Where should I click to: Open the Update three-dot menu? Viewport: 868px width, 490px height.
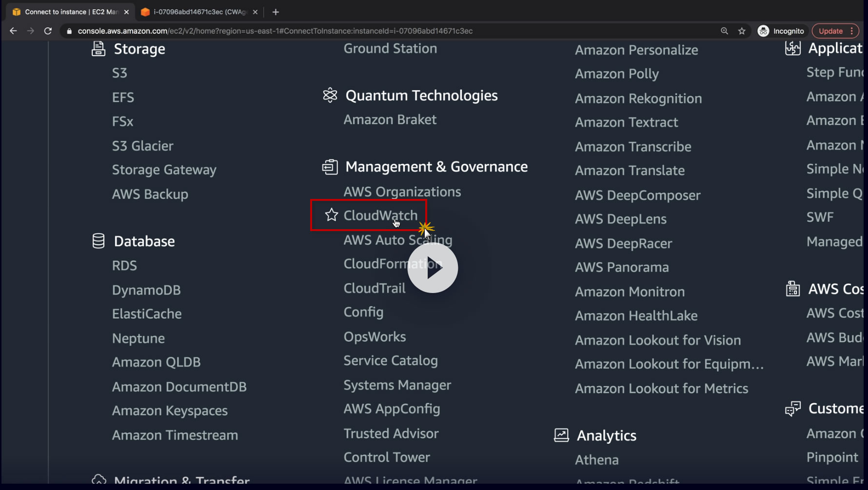[x=852, y=31]
